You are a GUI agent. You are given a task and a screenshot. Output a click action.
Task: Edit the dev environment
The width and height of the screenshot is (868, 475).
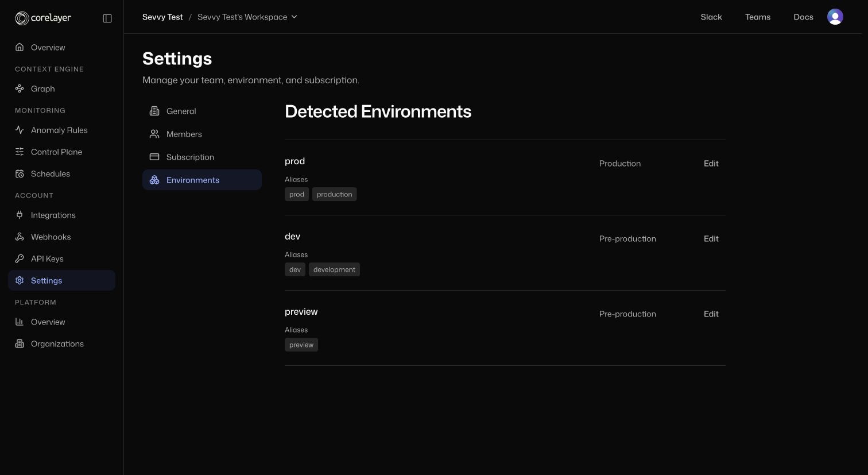711,238
